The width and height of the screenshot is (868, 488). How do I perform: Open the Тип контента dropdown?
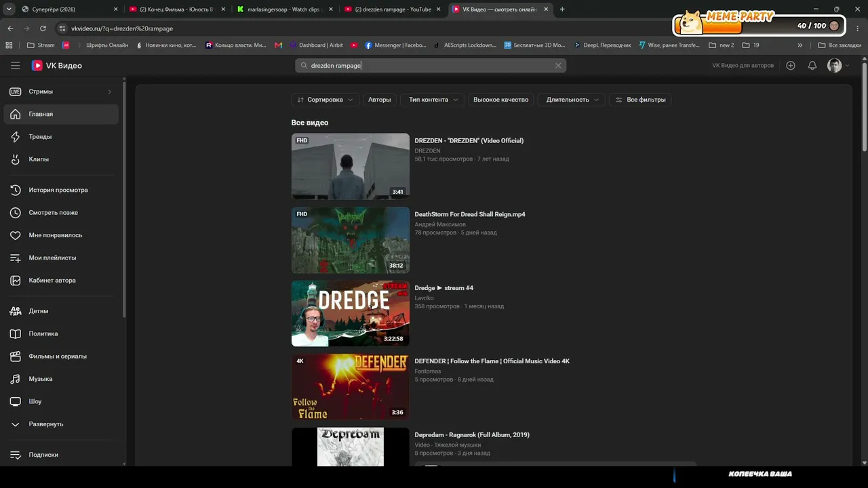(x=433, y=100)
